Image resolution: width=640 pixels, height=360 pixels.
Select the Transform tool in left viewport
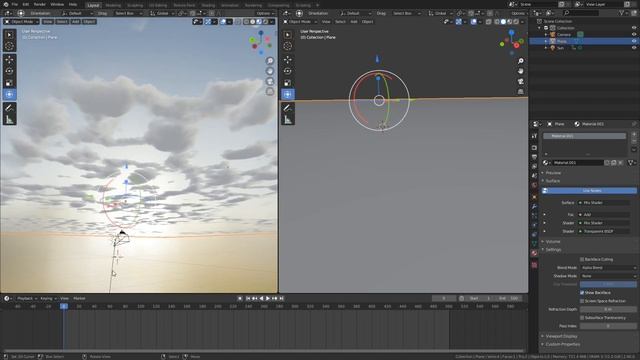(x=9, y=94)
